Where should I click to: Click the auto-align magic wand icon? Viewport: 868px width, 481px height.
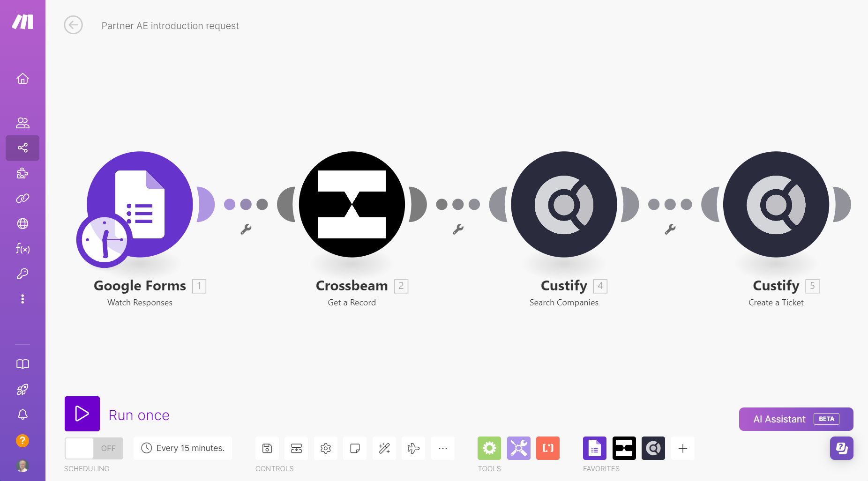(x=384, y=448)
